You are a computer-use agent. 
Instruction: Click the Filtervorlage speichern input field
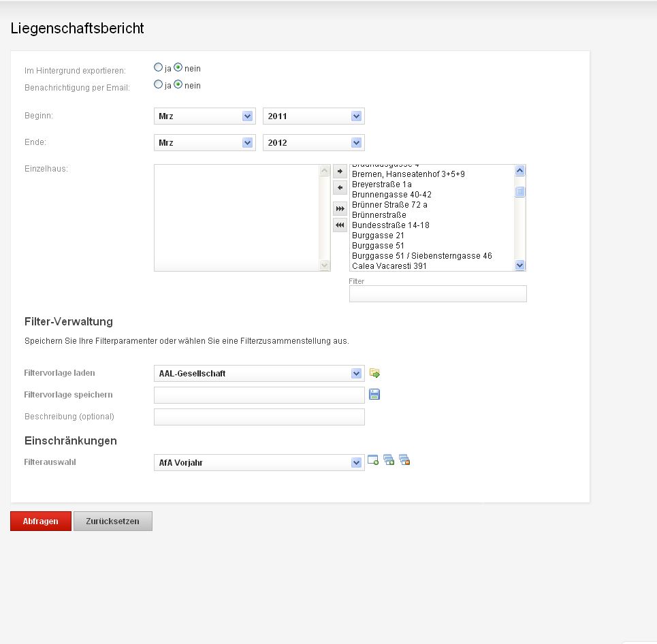259,395
